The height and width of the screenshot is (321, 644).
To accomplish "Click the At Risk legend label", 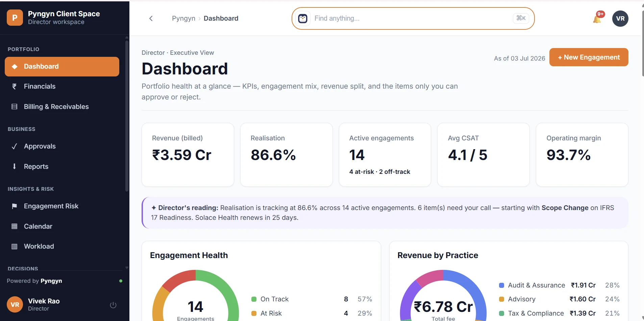I will pos(271,314).
